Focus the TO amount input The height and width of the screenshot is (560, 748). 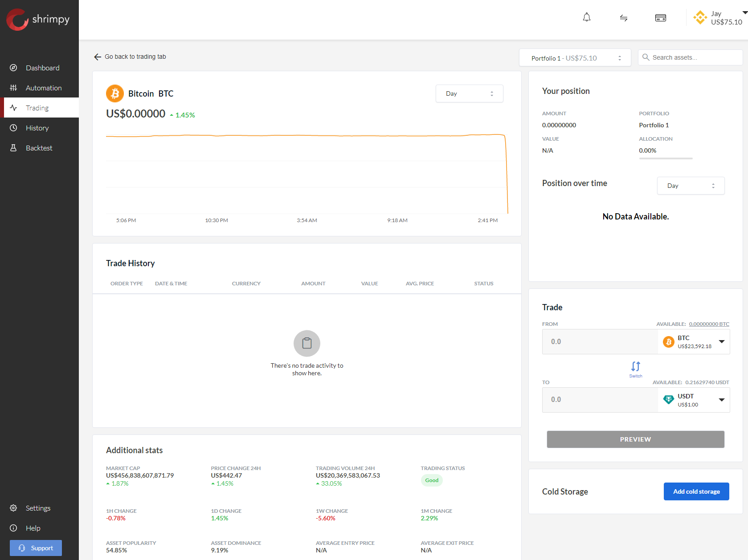point(600,400)
